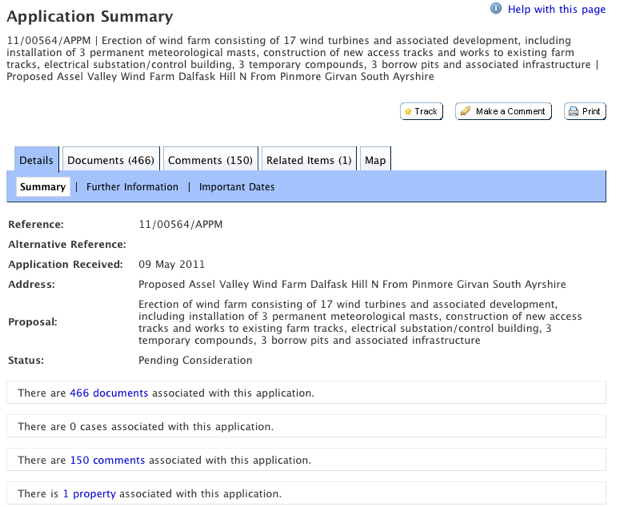The image size is (624, 507).
Task: Click the star icon on Track button
Action: [x=408, y=111]
